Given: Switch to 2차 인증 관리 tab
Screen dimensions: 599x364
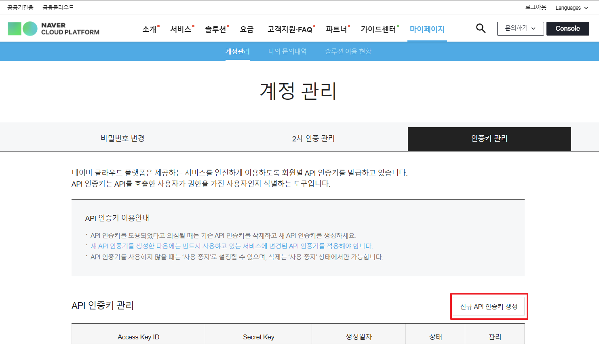Looking at the screenshot, I should point(313,139).
